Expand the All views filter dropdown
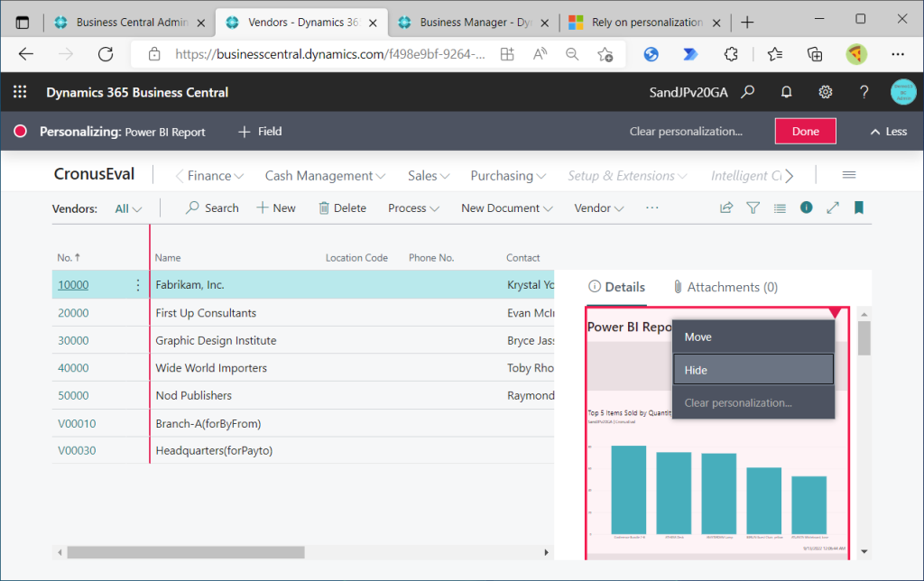This screenshot has height=581, width=924. click(x=128, y=209)
